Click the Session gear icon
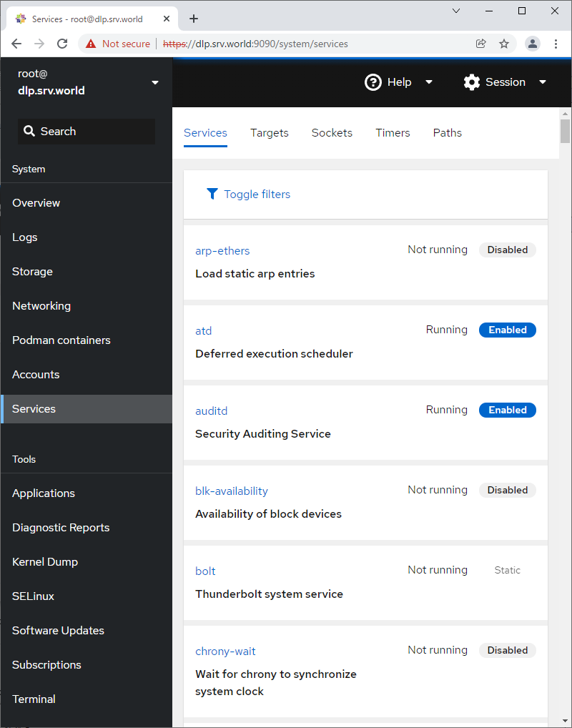572x728 pixels. [471, 82]
